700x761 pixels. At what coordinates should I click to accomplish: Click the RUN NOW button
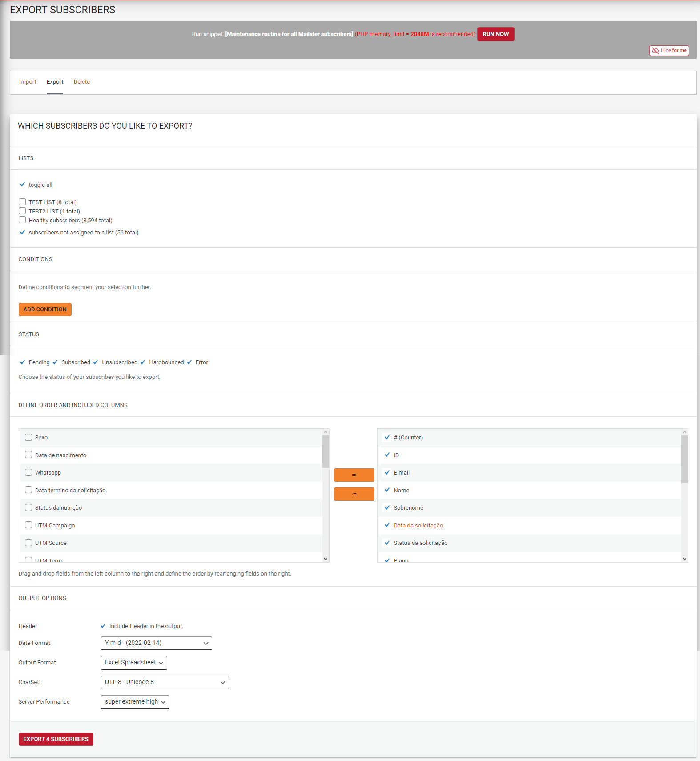tap(496, 34)
